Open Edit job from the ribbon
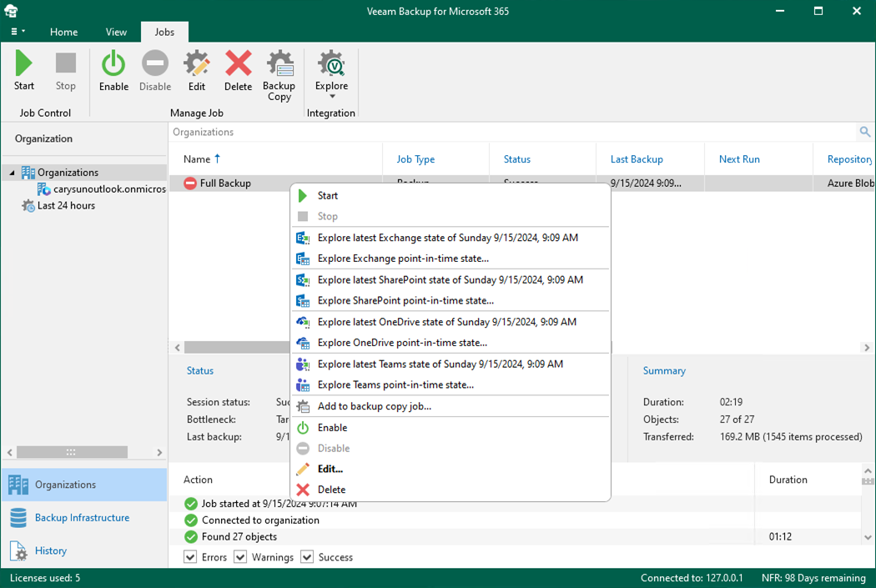The image size is (876, 588). (197, 70)
